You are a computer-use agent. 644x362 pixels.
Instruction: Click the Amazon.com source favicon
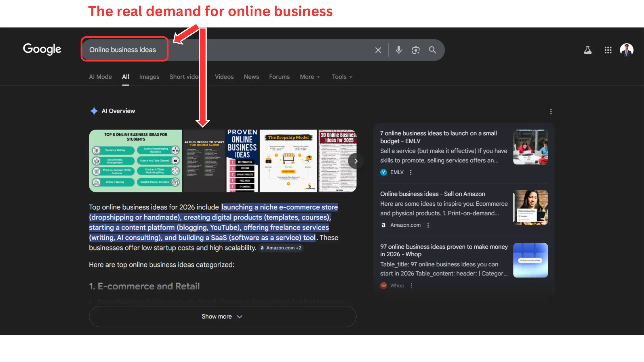(384, 225)
